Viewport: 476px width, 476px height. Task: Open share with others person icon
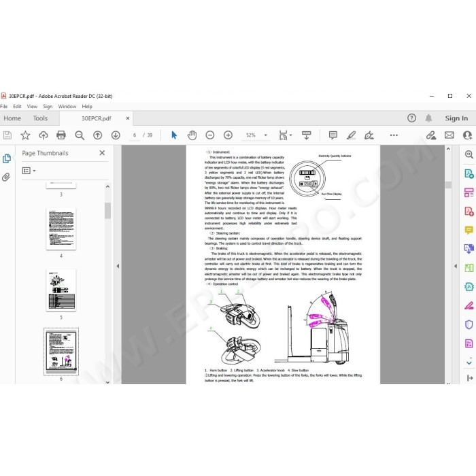click(468, 135)
